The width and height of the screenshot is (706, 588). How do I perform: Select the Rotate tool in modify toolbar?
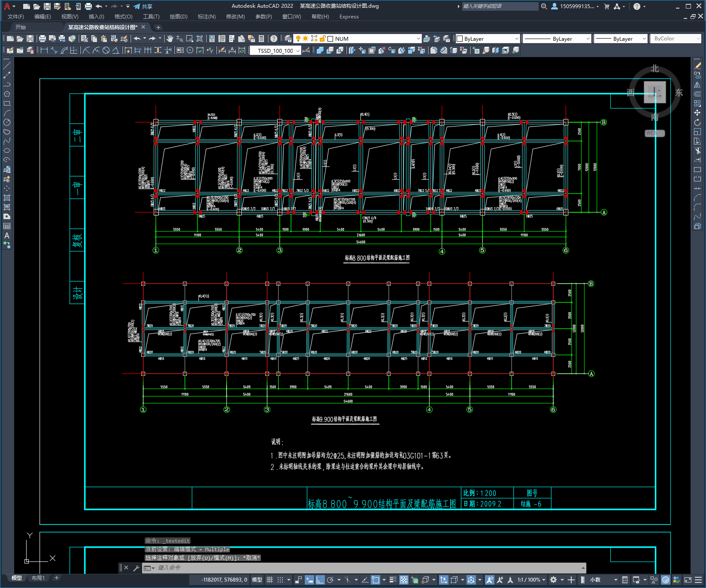697,122
